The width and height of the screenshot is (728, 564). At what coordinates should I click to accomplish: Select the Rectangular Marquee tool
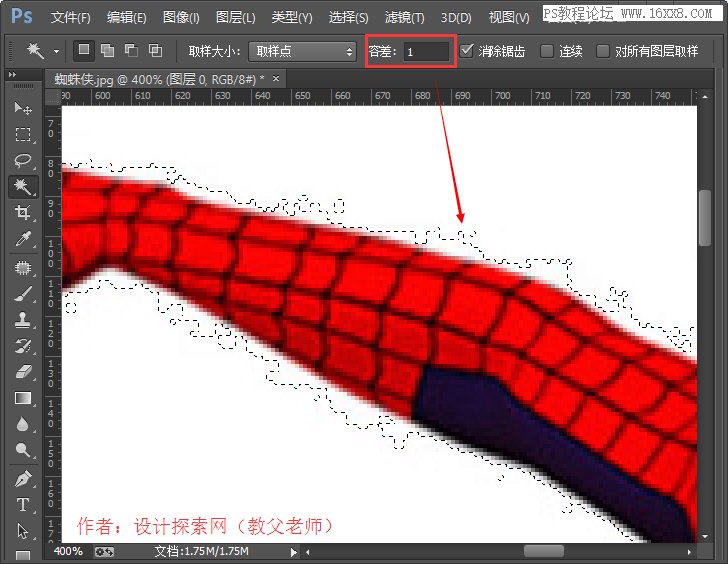(23, 135)
